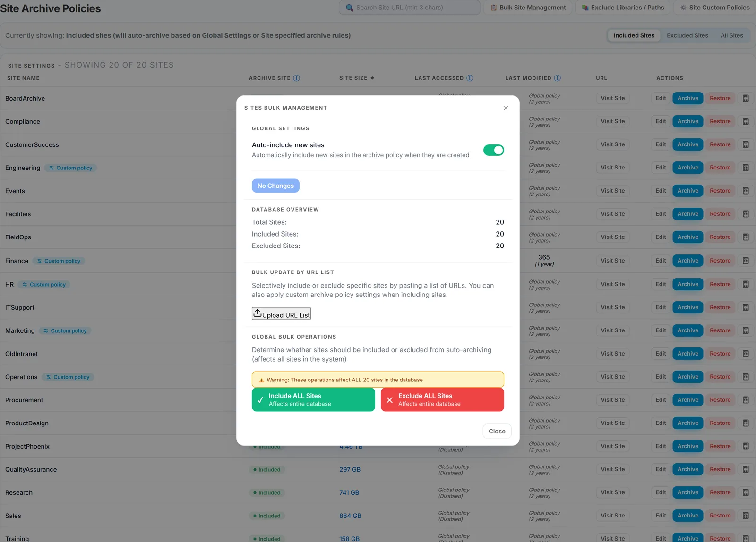Screen dimensions: 756x542
Task: Click details icon for FieldOps row
Action: [x=746, y=237]
